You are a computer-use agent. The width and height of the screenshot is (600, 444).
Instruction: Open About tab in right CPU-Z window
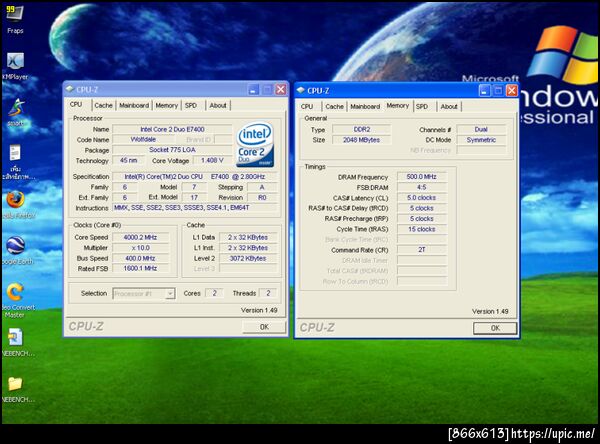click(449, 106)
